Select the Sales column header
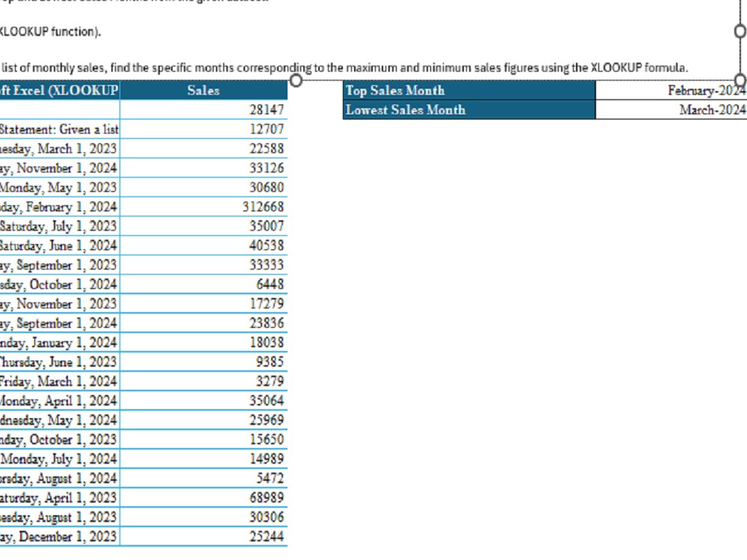This screenshot has height=560, width=747. click(203, 90)
